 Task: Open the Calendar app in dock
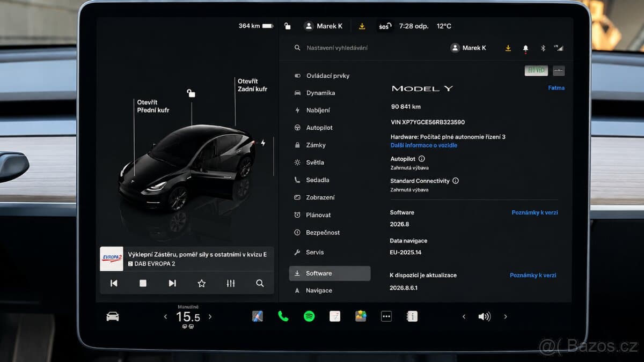point(335,316)
